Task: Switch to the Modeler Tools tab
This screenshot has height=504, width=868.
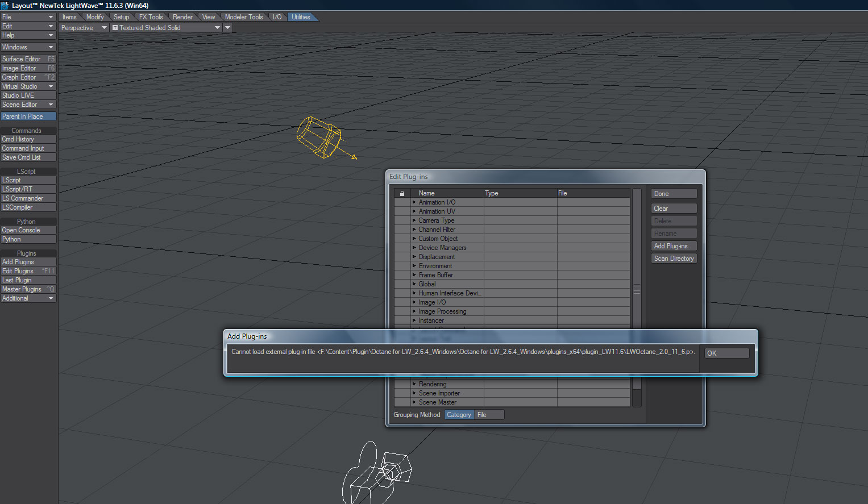Action: 244,17
